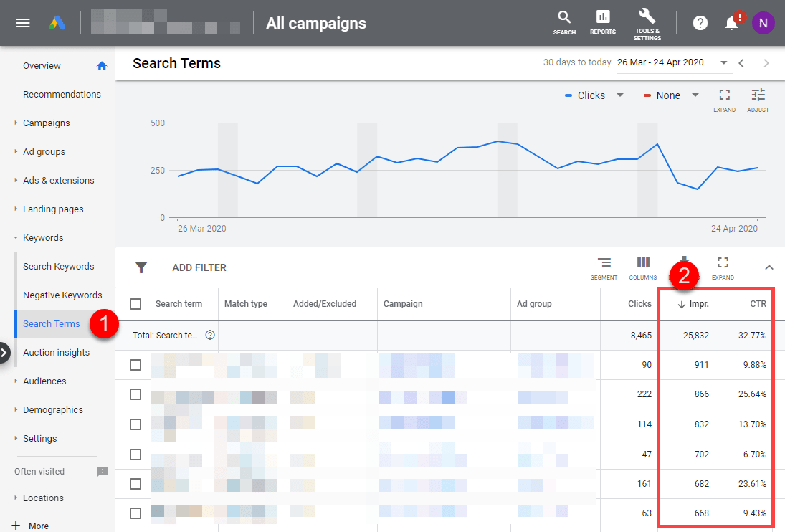This screenshot has height=532, width=785.
Task: Open Recommendations page
Action: pyautogui.click(x=62, y=94)
